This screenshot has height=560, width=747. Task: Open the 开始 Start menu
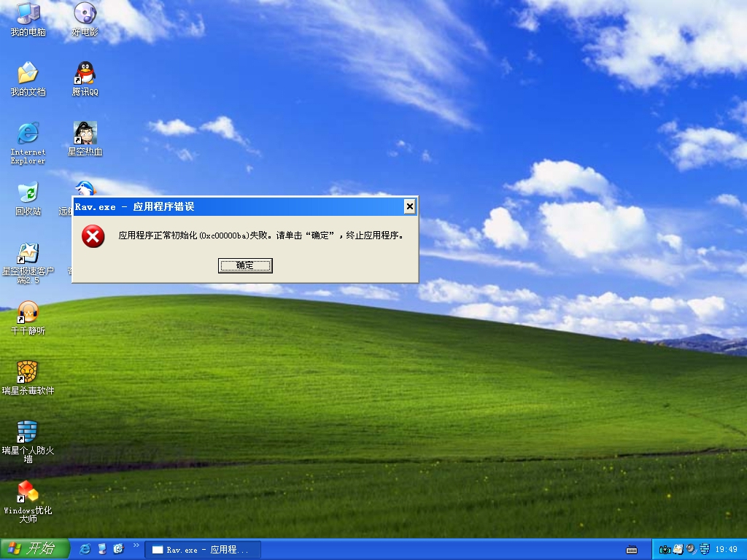[35, 549]
